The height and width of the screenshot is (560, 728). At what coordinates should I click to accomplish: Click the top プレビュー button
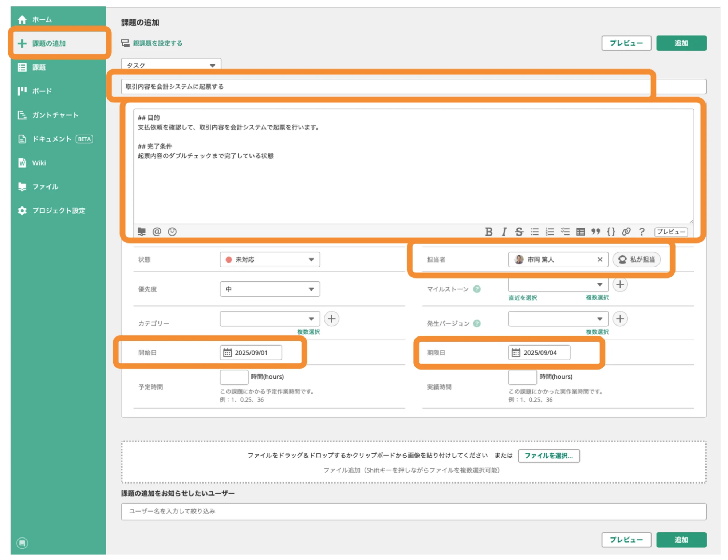(626, 43)
